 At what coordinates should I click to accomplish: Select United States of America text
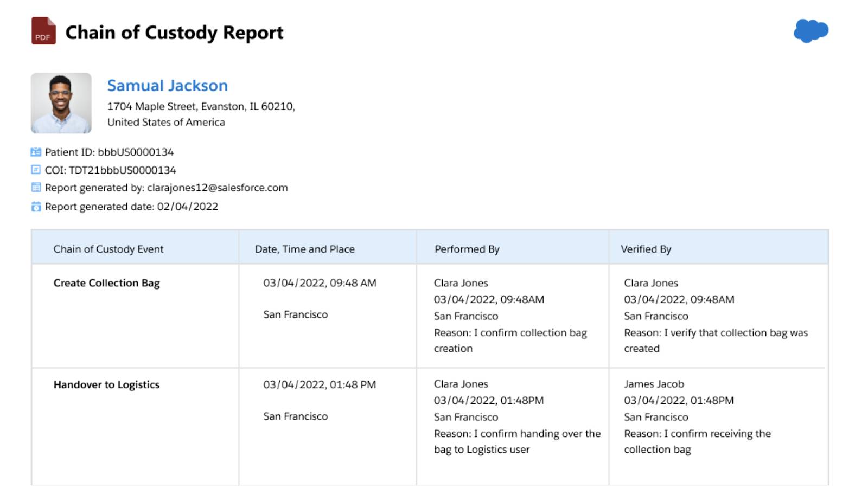(x=166, y=122)
